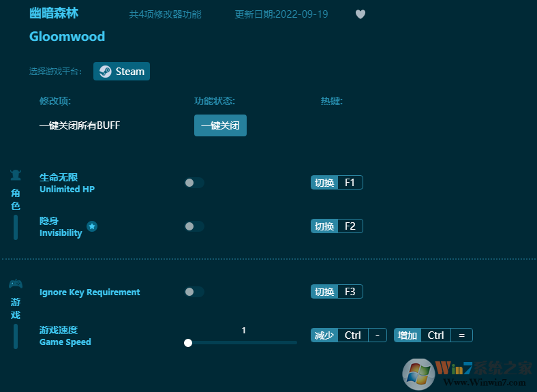Viewport: 537px width, 392px height.
Task: Click the Game Speed label
Action: point(65,342)
